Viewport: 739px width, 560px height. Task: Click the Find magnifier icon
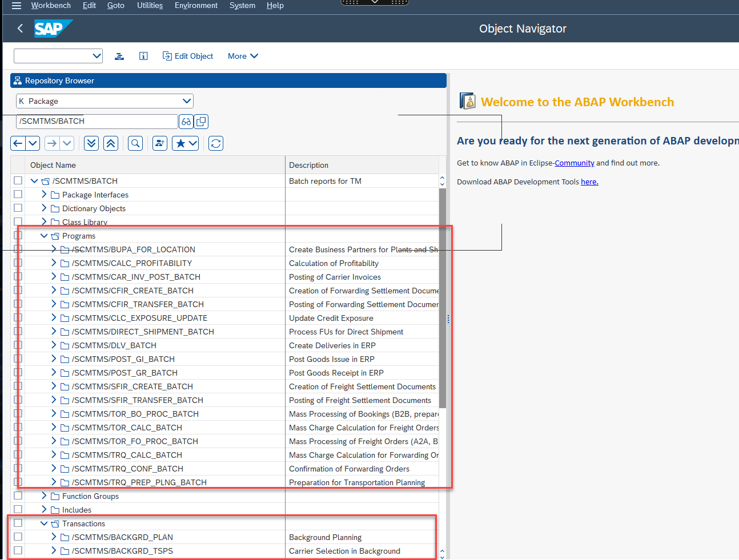[x=135, y=143]
